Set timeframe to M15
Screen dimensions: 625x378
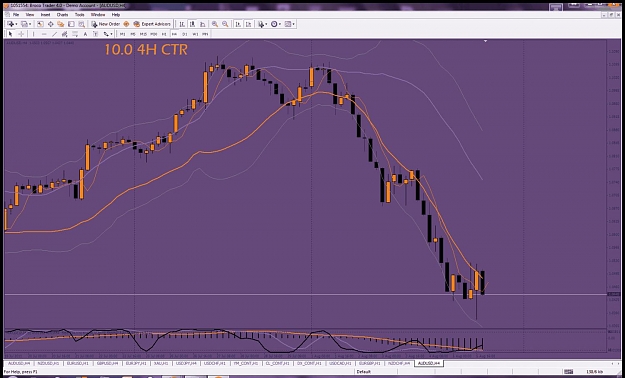(x=143, y=34)
